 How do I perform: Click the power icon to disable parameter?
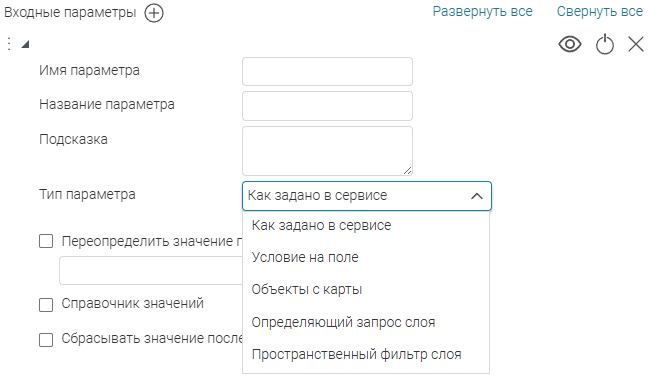tap(605, 44)
